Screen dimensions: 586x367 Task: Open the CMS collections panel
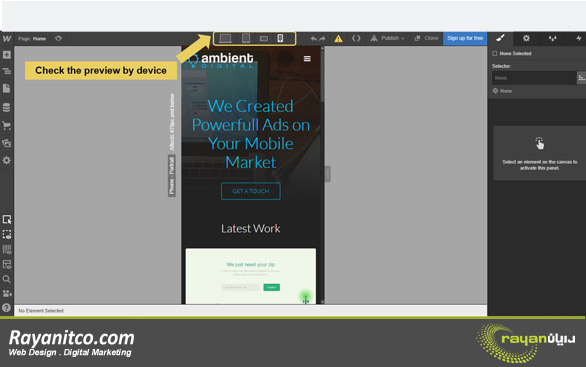[7, 107]
